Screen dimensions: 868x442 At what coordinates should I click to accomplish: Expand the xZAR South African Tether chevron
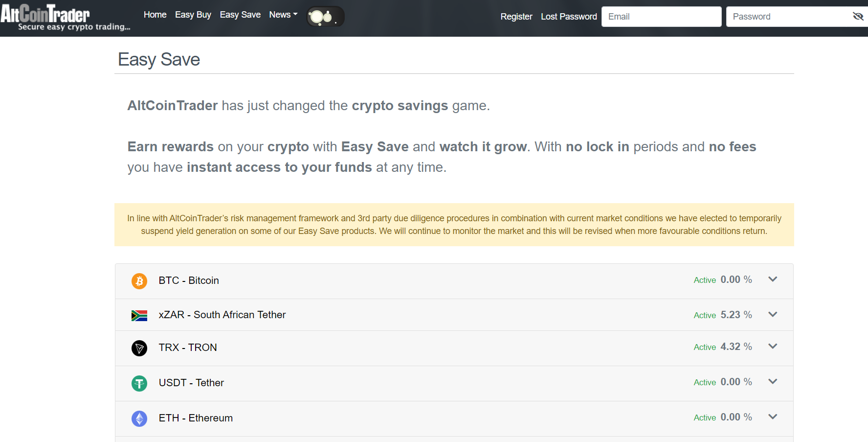click(773, 315)
